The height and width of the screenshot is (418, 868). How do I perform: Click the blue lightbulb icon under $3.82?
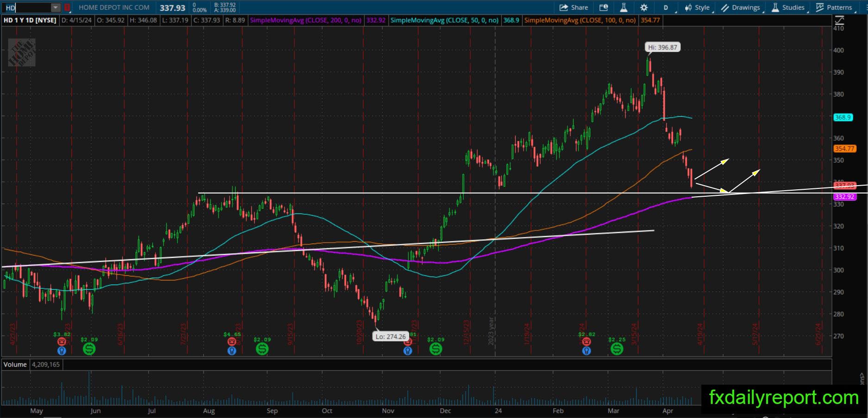62,351
